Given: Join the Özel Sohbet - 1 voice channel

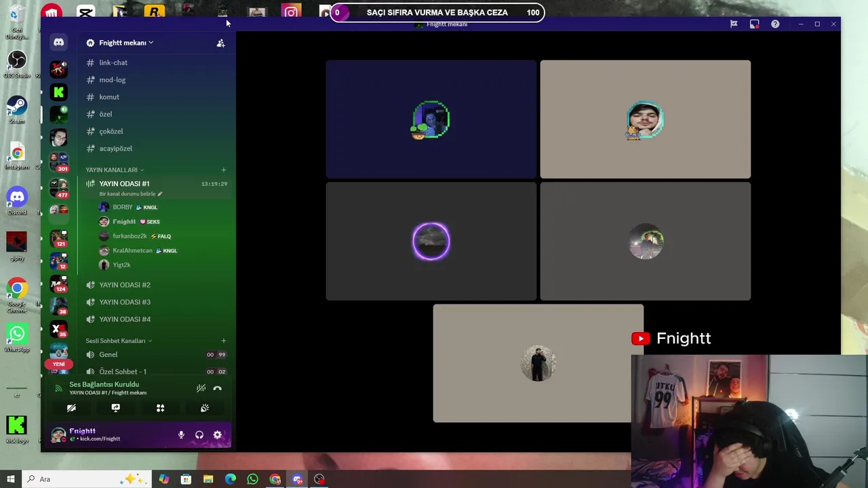Looking at the screenshot, I should tap(155, 371).
